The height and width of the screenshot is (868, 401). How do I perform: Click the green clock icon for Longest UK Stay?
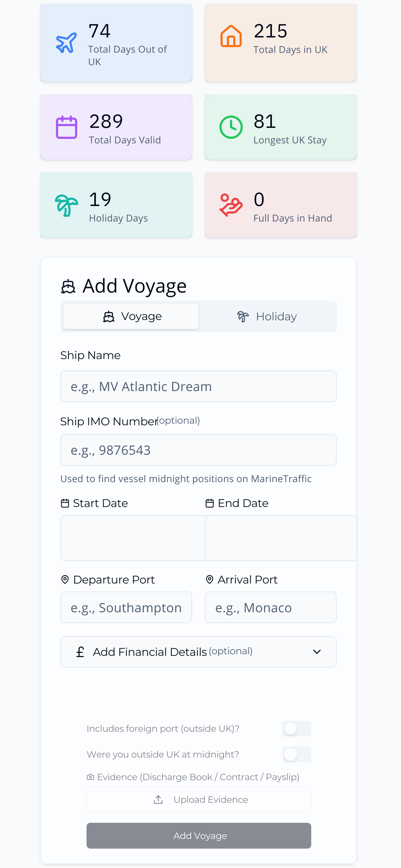pyautogui.click(x=231, y=127)
